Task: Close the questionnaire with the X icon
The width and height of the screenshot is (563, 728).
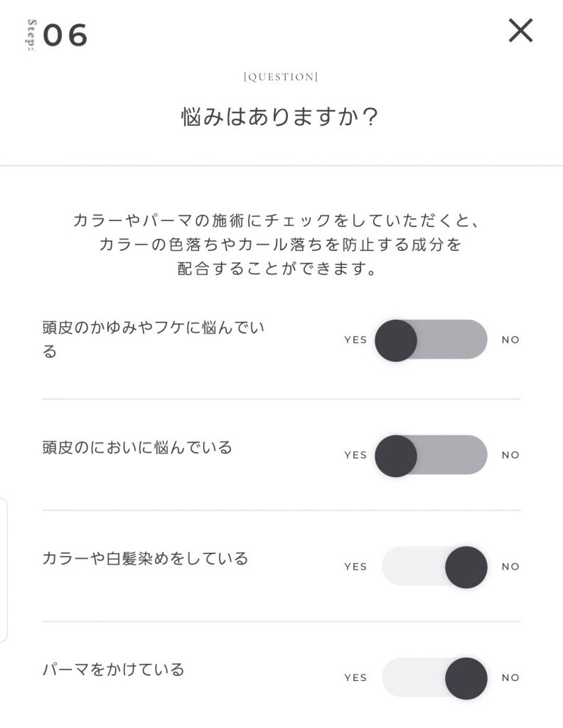Action: coord(520,31)
